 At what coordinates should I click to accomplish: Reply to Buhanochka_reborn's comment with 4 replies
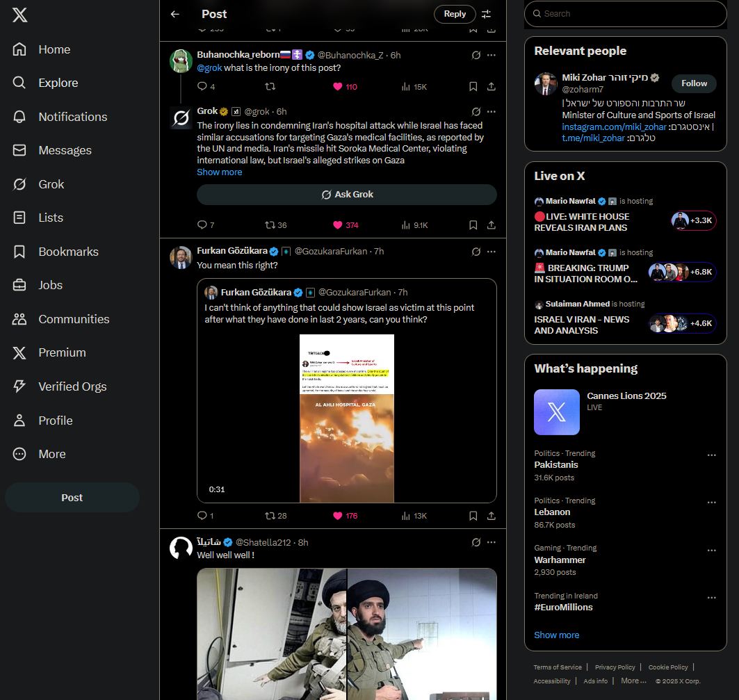click(x=206, y=86)
